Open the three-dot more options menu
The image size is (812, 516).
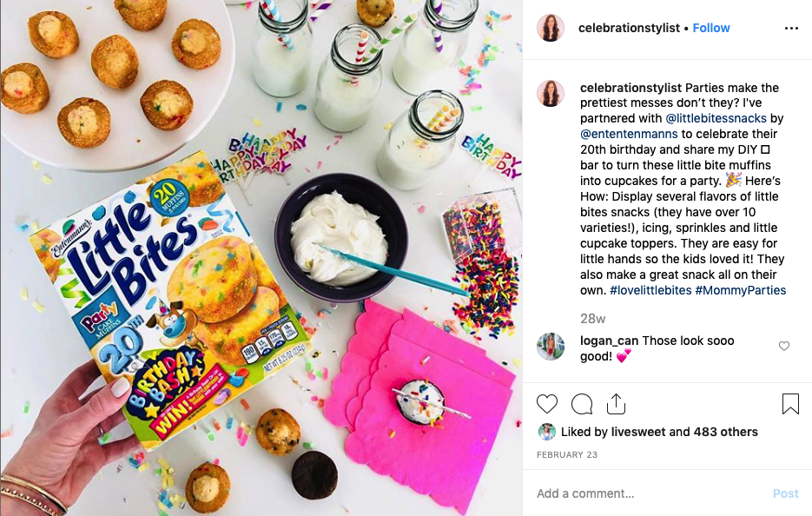[791, 29]
